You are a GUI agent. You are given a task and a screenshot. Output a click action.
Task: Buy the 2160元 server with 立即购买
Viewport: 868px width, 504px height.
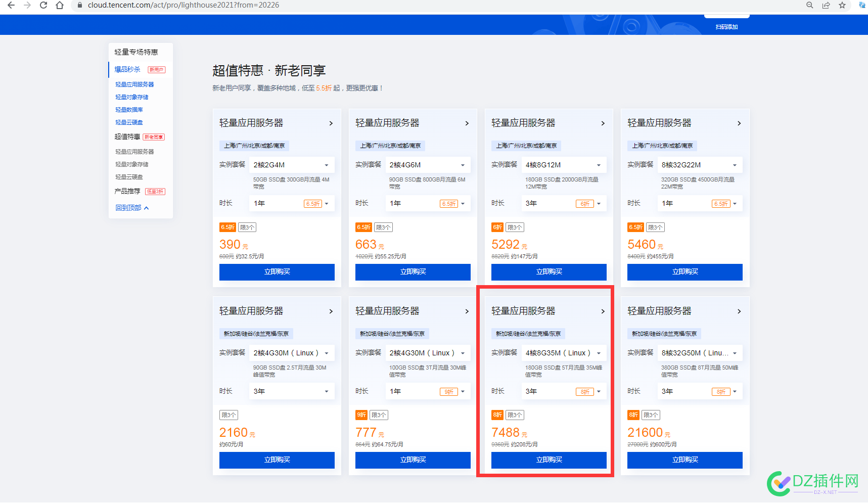pyautogui.click(x=277, y=460)
